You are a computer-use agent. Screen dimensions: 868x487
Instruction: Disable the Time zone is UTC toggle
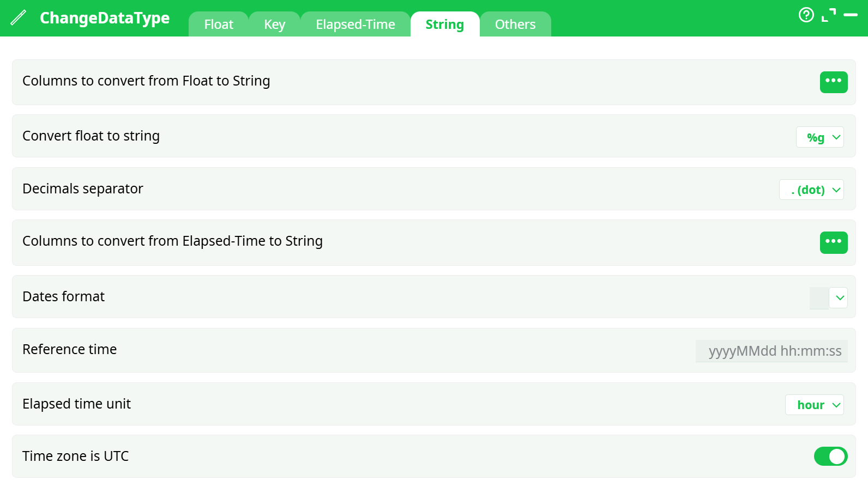coord(830,456)
